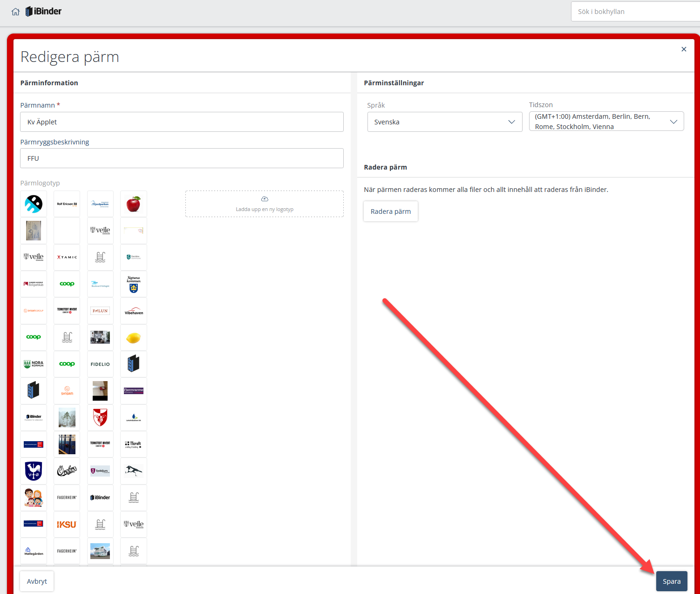The image size is (700, 594).
Task: Close the Redigera pärm dialog
Action: click(684, 49)
